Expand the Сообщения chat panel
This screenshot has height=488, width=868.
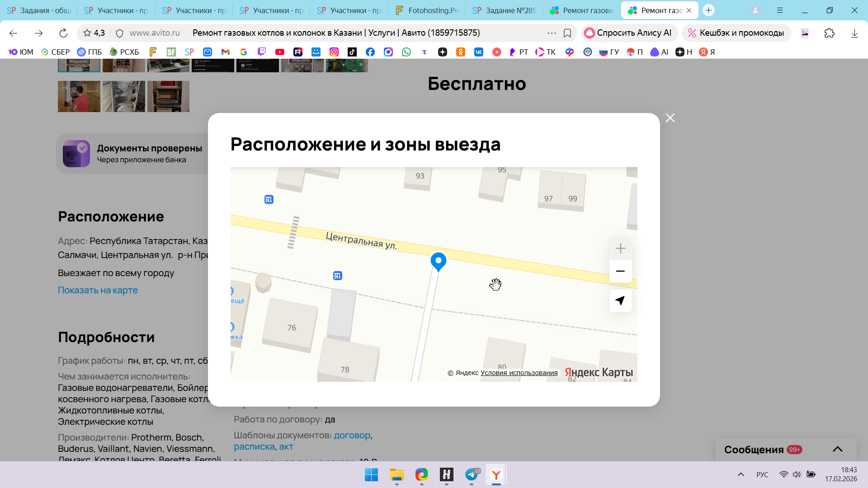[837, 449]
